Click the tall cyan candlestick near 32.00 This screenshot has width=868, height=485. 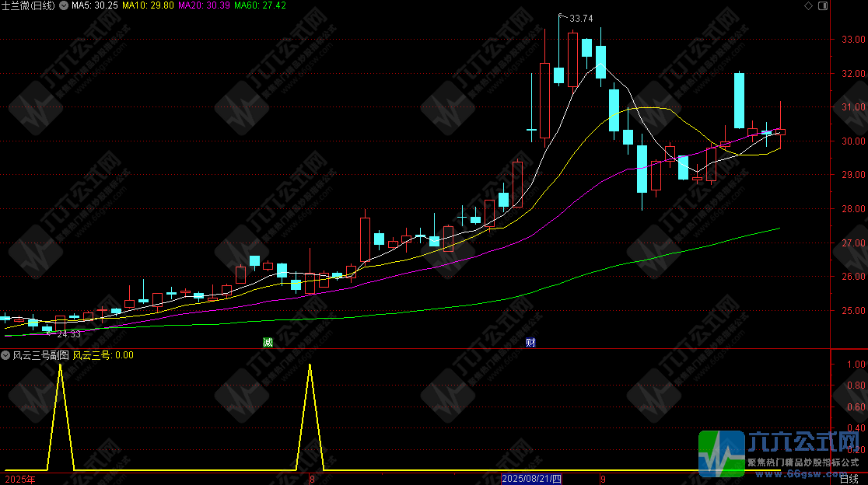click(x=739, y=100)
